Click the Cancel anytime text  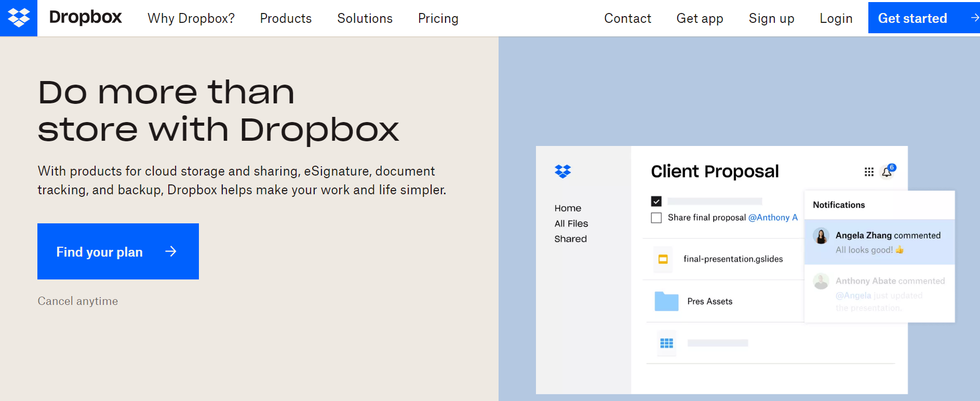click(78, 301)
